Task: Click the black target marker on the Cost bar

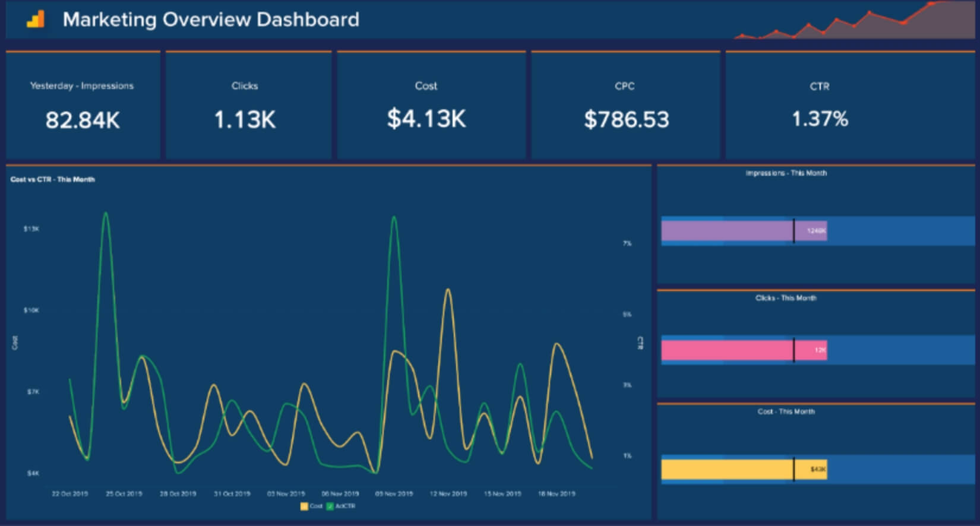Action: coord(794,469)
